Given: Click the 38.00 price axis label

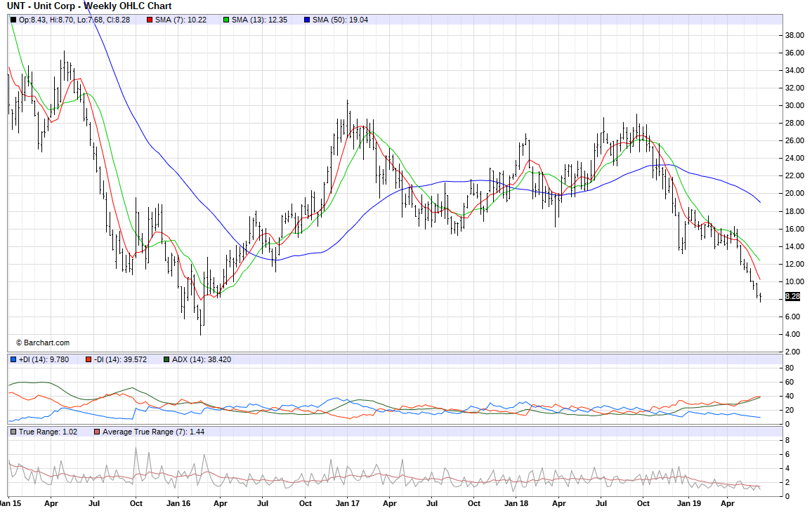Looking at the screenshot, I should pos(794,35).
